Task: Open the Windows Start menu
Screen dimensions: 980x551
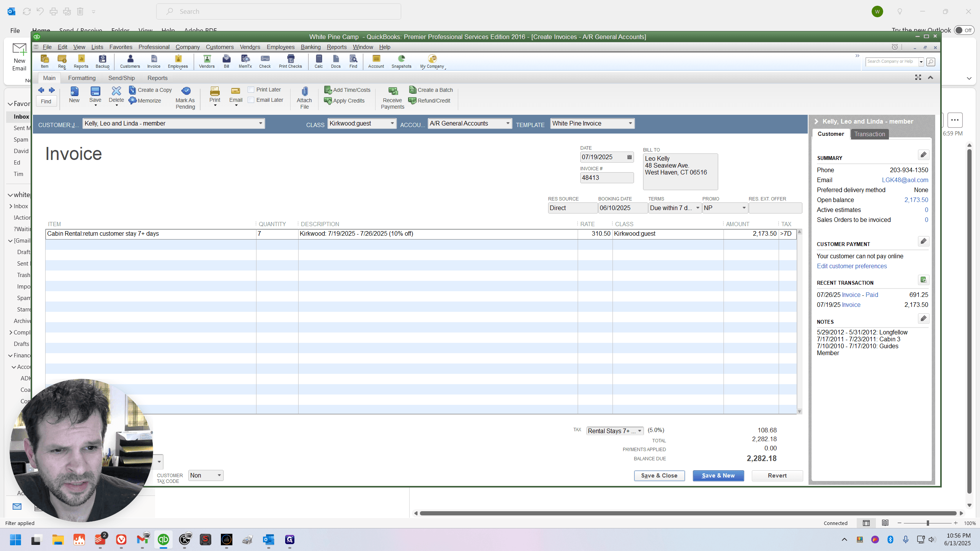Action: 15,540
